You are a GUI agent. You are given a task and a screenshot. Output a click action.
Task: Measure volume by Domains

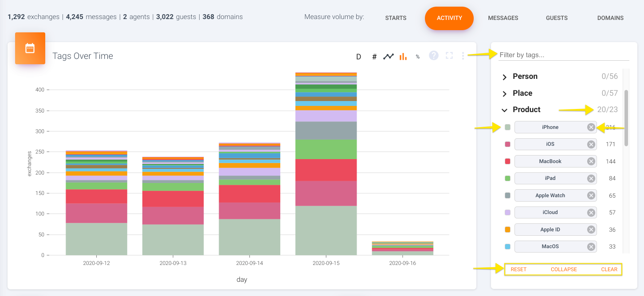click(x=610, y=18)
